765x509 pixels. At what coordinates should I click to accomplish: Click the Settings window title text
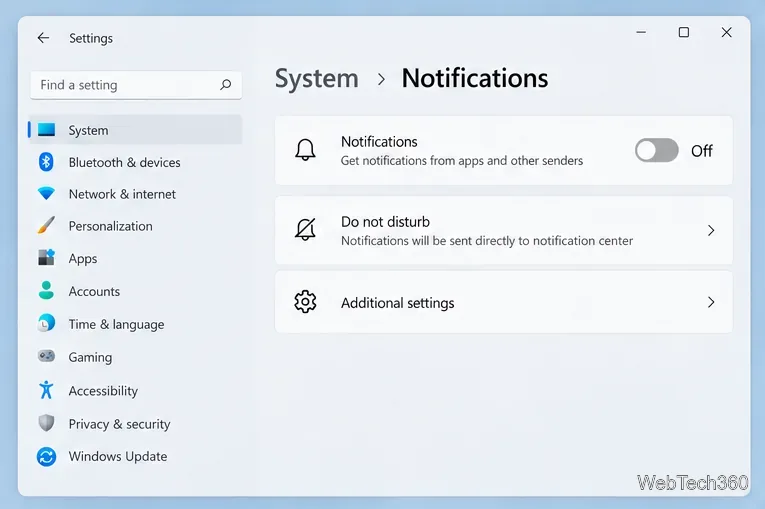[91, 39]
